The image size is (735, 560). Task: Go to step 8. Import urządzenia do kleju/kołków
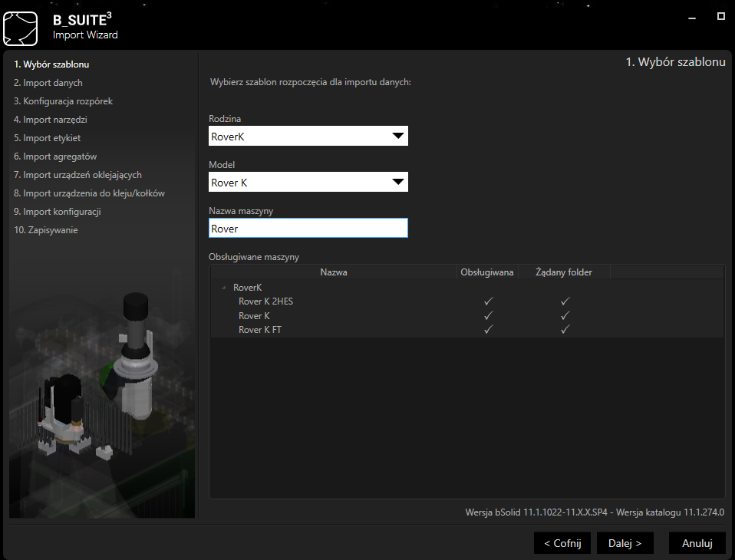pos(90,193)
